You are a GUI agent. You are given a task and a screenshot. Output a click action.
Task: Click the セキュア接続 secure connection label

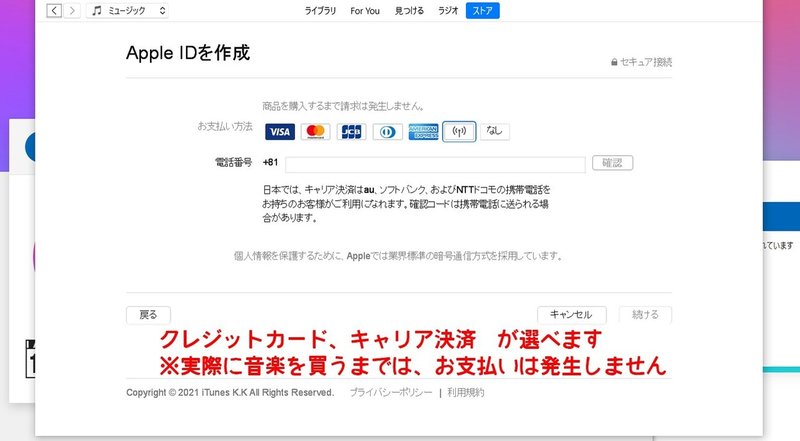pos(641,62)
